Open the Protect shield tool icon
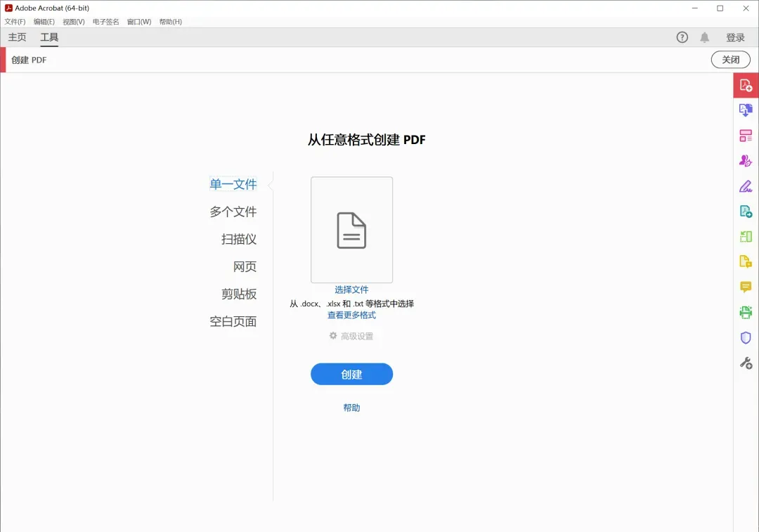This screenshot has height=532, width=759. click(746, 337)
